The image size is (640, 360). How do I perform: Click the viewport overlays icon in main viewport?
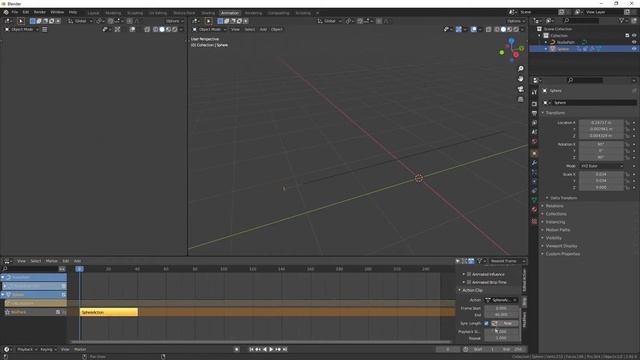[x=473, y=29]
